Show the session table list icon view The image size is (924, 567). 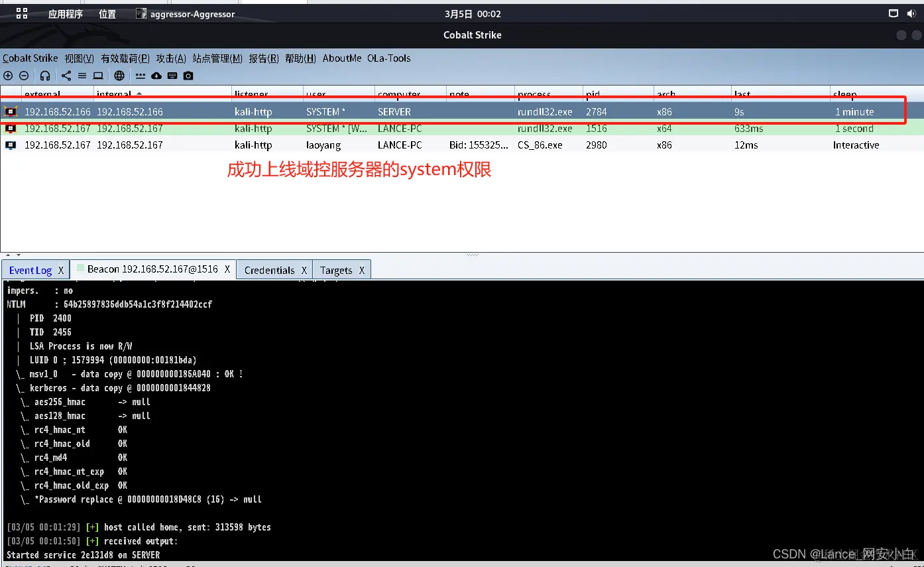[x=82, y=76]
